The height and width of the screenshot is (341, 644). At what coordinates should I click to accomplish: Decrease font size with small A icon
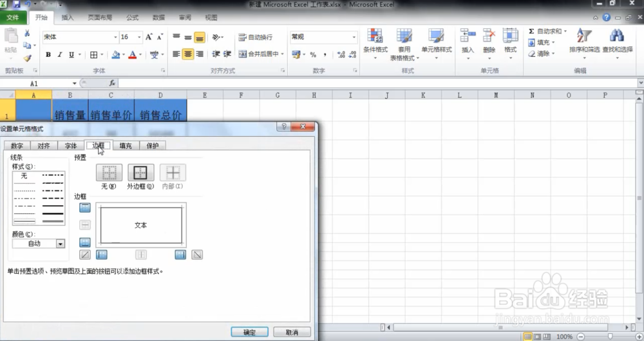(160, 37)
